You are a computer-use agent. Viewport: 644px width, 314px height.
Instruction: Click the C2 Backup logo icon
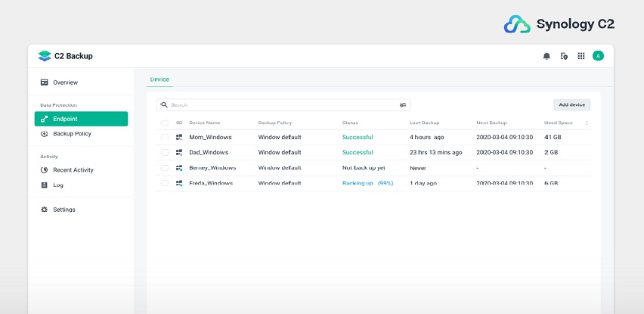pos(44,56)
